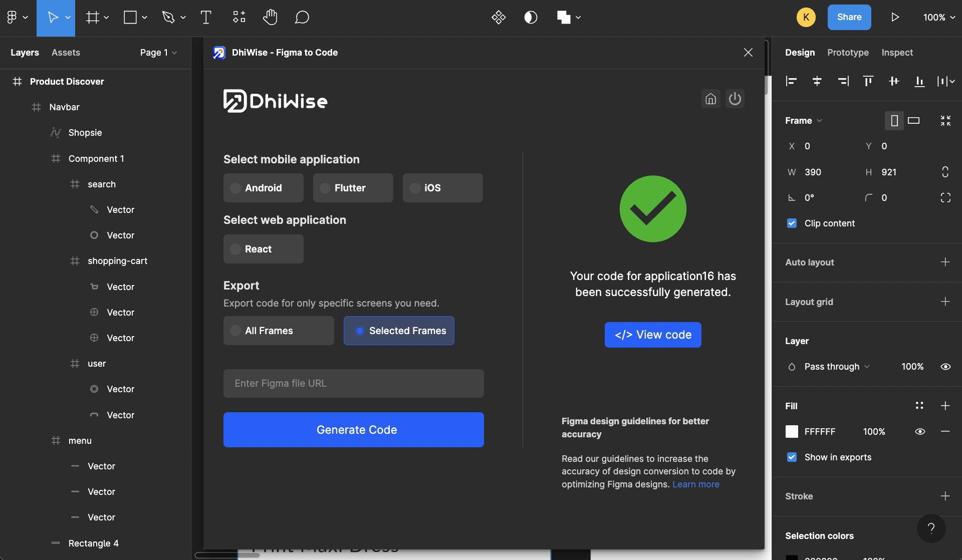Click the DhiWise home icon

click(x=710, y=99)
